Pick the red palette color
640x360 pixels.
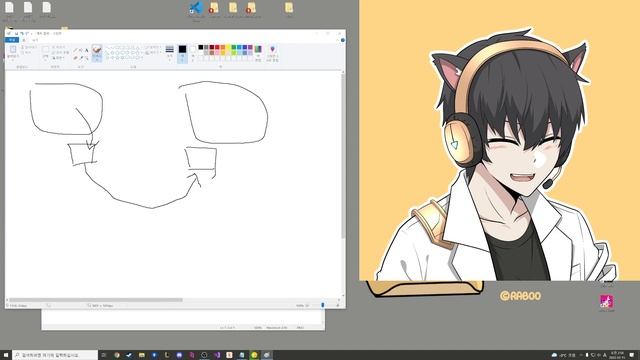(217, 47)
